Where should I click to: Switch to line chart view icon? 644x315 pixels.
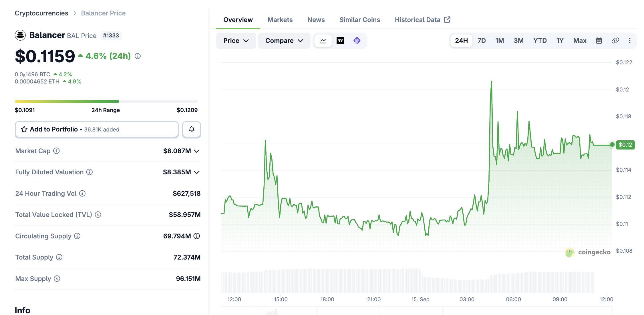tap(323, 41)
